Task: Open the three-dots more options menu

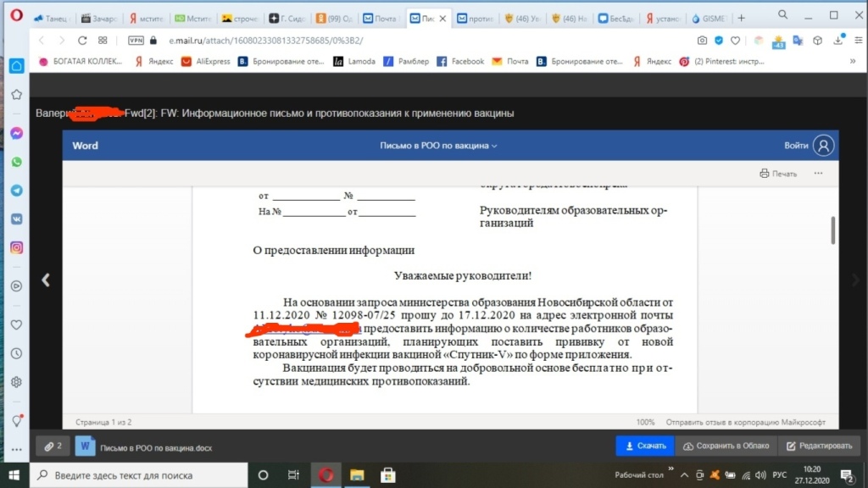Action: point(818,173)
